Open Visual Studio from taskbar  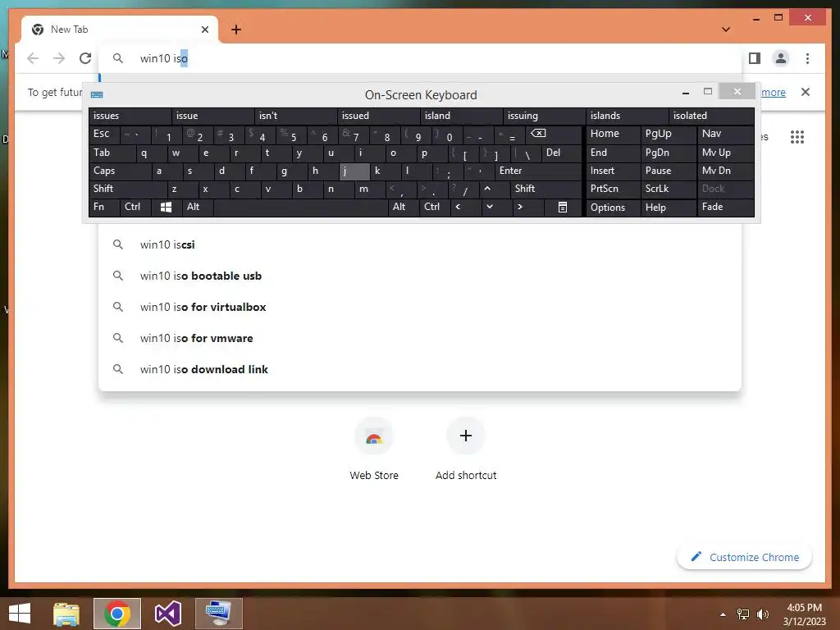167,614
